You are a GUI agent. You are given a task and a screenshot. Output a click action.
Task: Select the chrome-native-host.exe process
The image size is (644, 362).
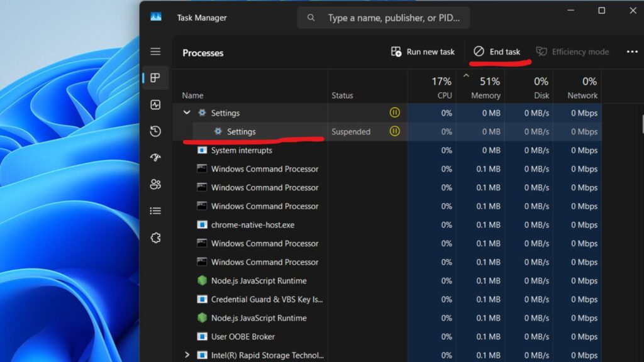(x=387, y=225)
